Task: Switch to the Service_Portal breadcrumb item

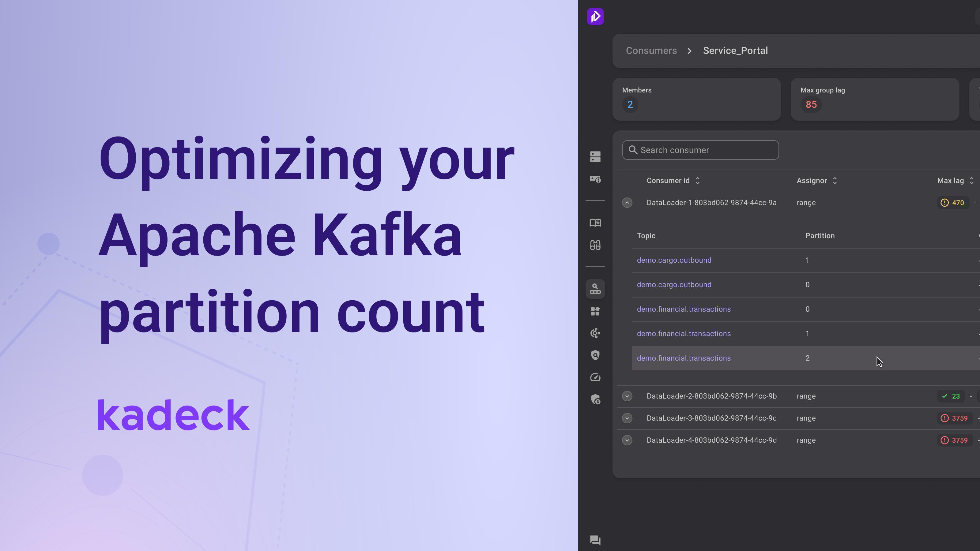Action: (x=735, y=50)
